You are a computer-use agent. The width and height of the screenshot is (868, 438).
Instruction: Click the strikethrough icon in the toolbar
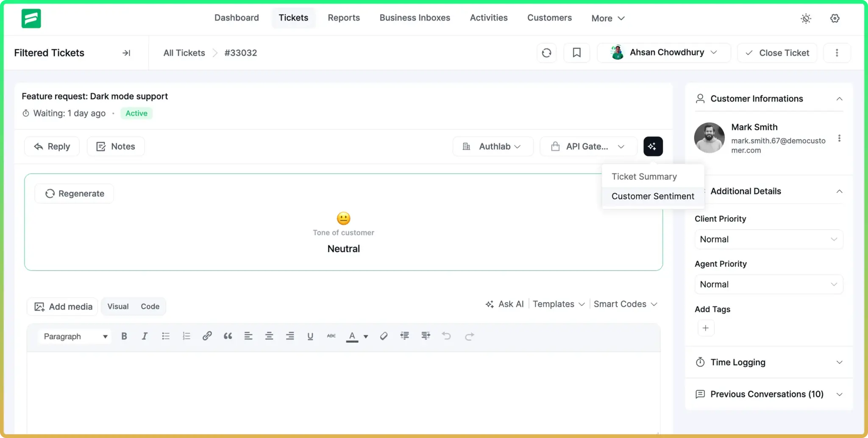point(331,336)
